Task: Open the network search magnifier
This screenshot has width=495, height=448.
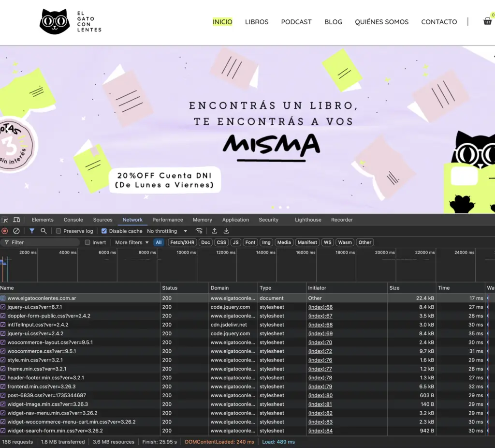Action: point(44,231)
